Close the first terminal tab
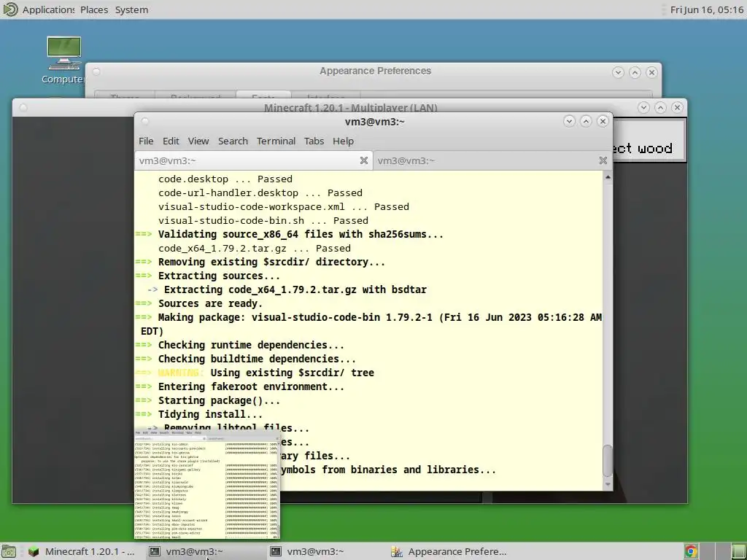The height and width of the screenshot is (560, 747). point(363,160)
